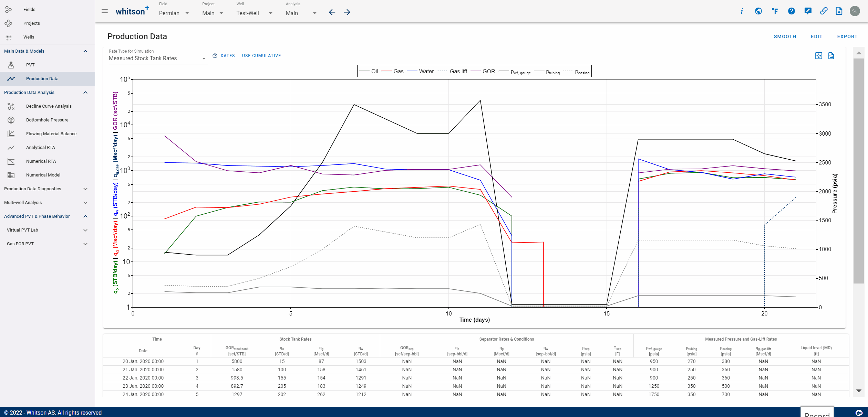Screen dimensions: 868x417
Task: Switch units with the °F icon
Action: (x=775, y=11)
